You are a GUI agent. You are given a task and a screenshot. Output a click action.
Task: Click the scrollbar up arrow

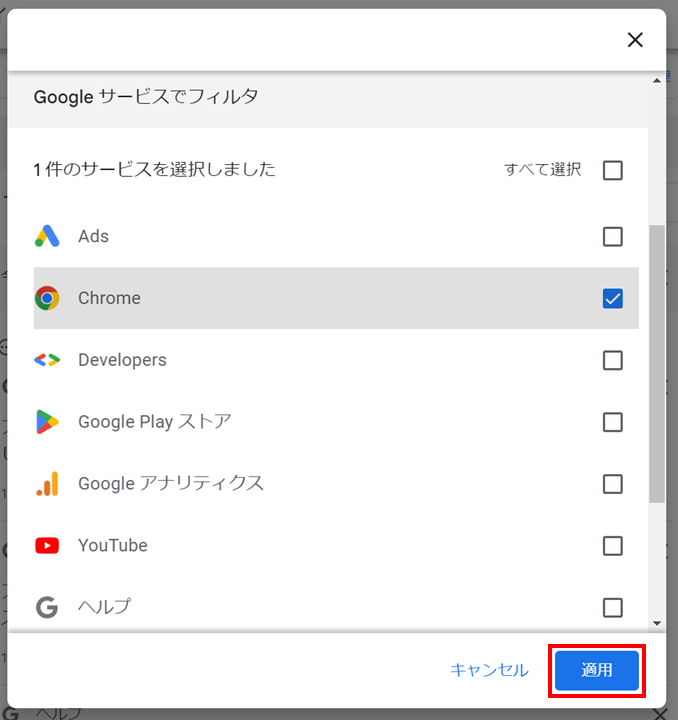657,80
